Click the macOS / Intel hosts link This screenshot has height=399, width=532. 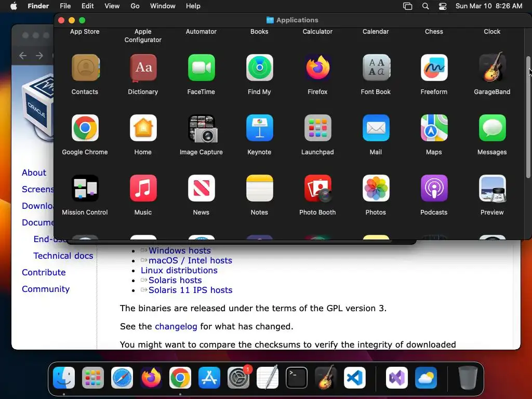click(190, 260)
